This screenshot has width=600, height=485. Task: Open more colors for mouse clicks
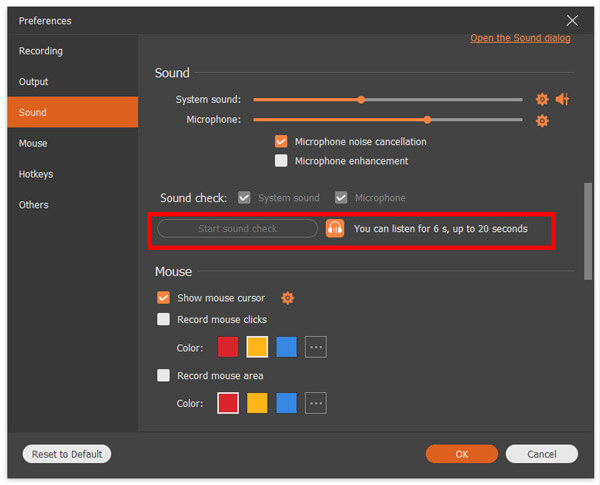pos(316,347)
